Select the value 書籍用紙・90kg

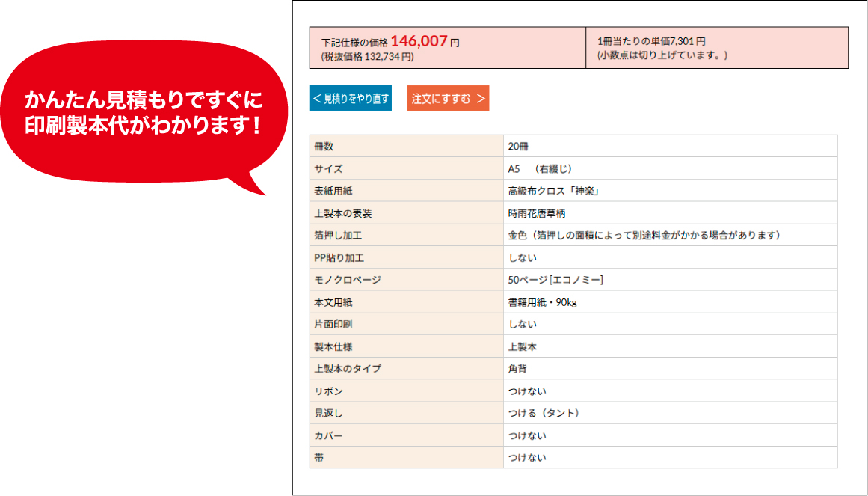pos(543,302)
